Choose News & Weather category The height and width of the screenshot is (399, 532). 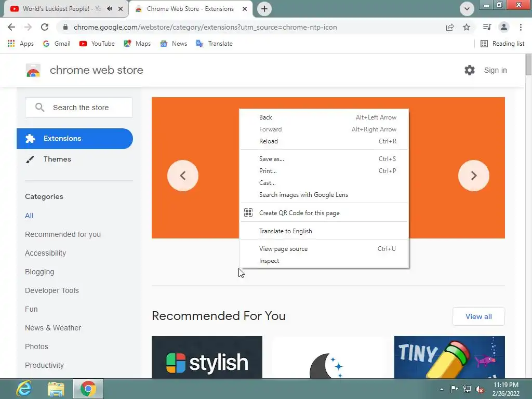(53, 328)
